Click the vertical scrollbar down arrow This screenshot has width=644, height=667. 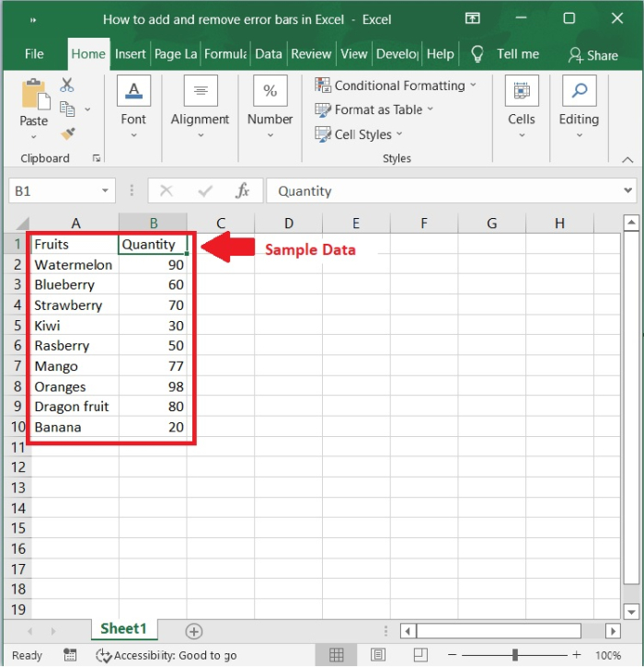[x=631, y=612]
